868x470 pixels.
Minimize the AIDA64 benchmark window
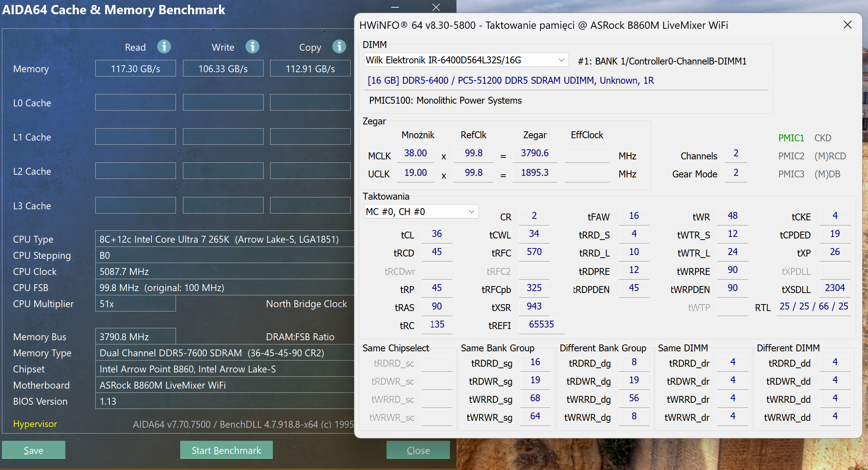click(395, 7)
